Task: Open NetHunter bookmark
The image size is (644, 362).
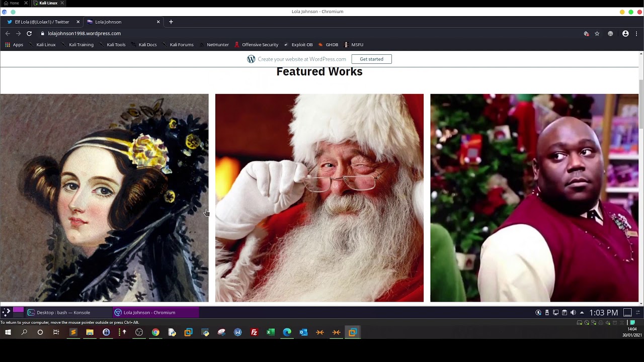Action: 214,45
